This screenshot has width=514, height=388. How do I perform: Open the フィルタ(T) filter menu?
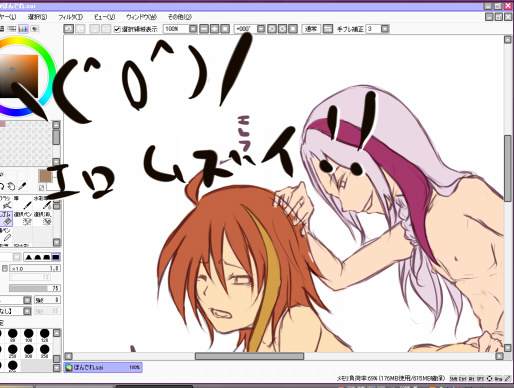tap(70, 17)
